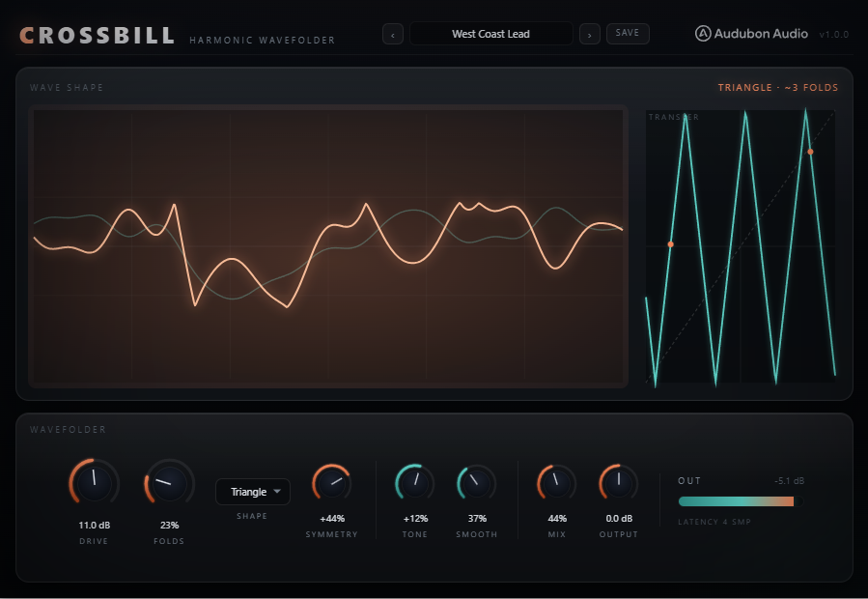Click the wave shape oscilloscope display

328,246
